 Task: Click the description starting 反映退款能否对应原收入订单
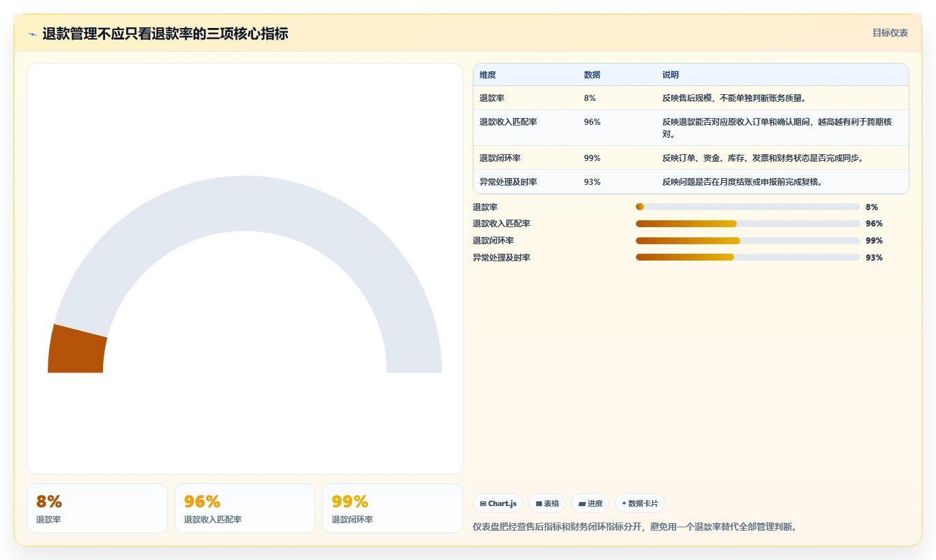pos(777,128)
